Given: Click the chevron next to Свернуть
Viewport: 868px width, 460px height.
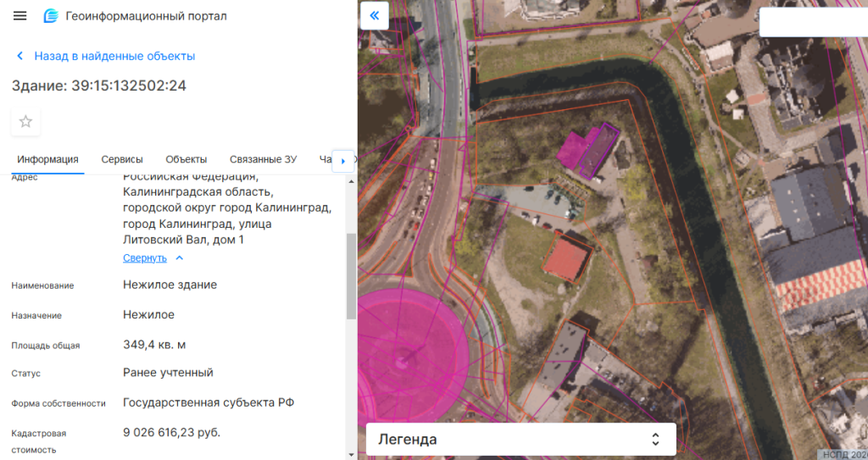Looking at the screenshot, I should tap(180, 258).
